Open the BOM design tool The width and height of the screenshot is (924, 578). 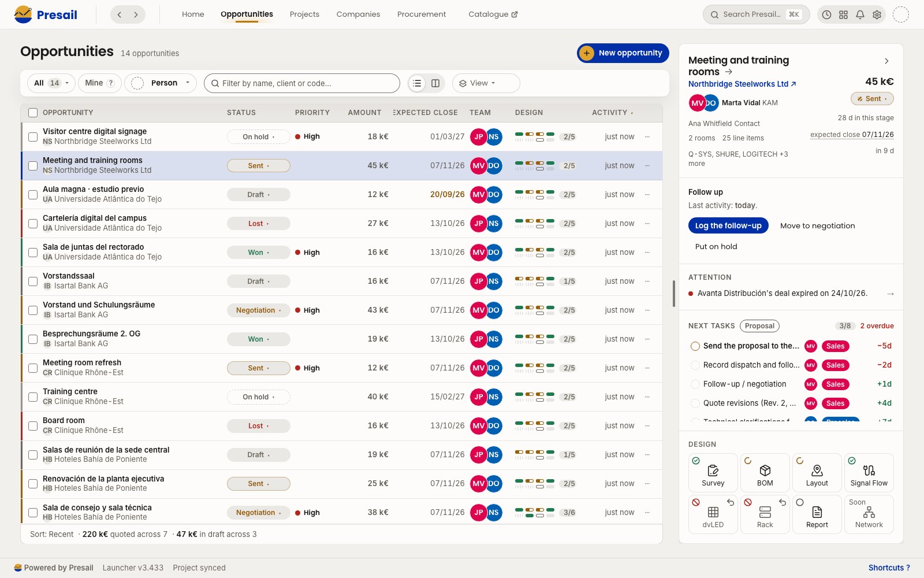[x=765, y=473]
